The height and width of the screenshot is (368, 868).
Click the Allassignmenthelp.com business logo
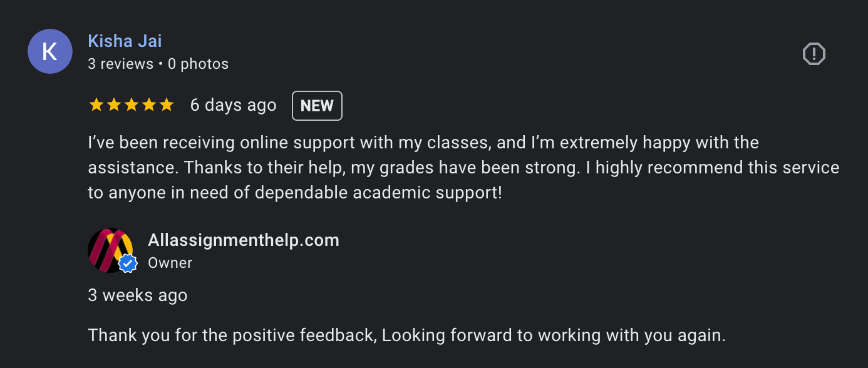pos(111,250)
